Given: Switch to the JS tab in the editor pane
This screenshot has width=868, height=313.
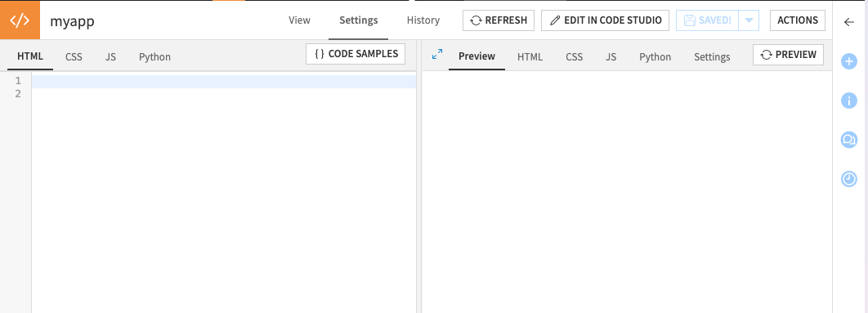Looking at the screenshot, I should click(x=110, y=56).
